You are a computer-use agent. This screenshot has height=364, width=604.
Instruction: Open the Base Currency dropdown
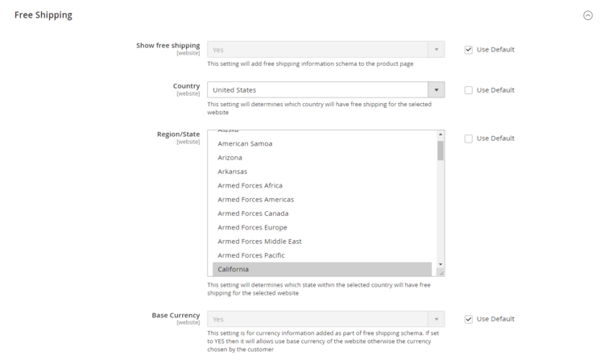[x=325, y=319]
